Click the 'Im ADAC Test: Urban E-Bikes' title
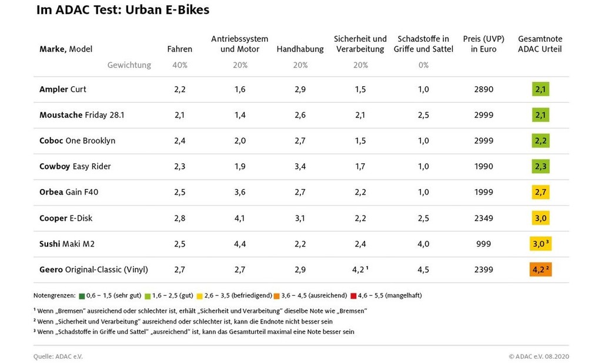Screen dimensions: 602x364 [122, 10]
